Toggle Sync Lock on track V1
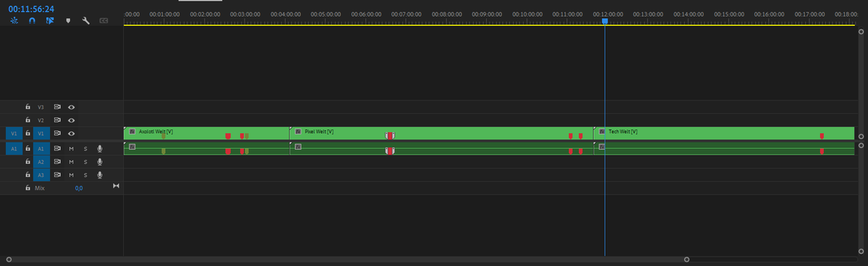This screenshot has width=868, height=266. point(58,134)
